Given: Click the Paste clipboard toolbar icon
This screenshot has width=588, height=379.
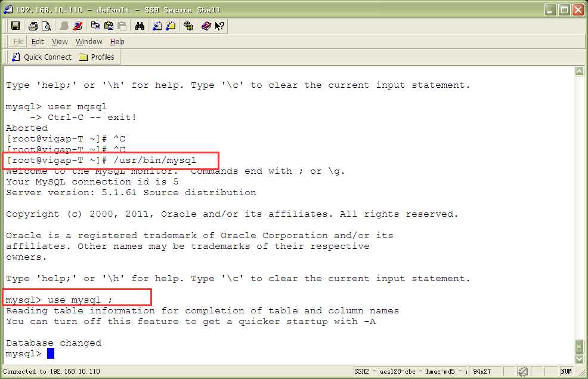Looking at the screenshot, I should [x=109, y=26].
